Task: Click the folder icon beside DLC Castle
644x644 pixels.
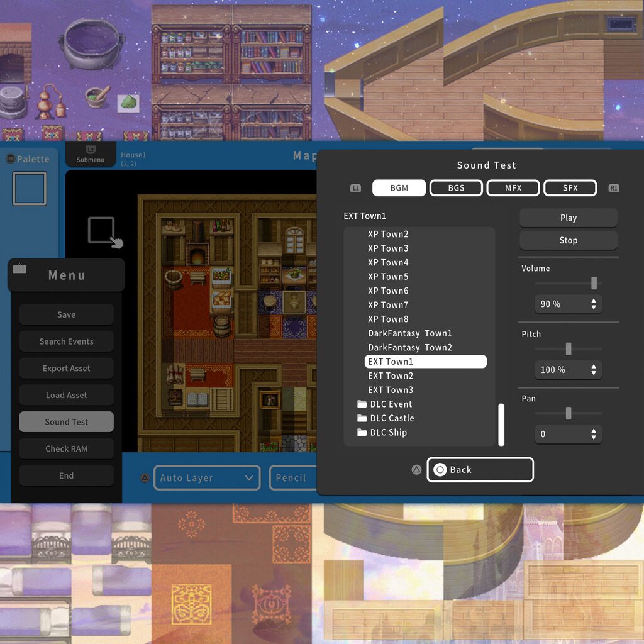Action: click(x=362, y=418)
